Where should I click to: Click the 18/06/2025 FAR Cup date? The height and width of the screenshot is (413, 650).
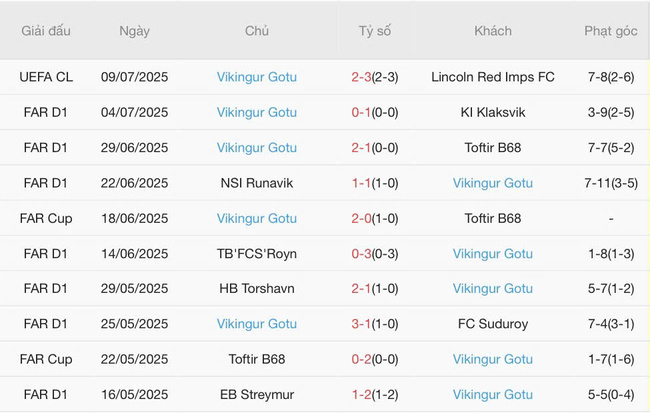point(134,218)
